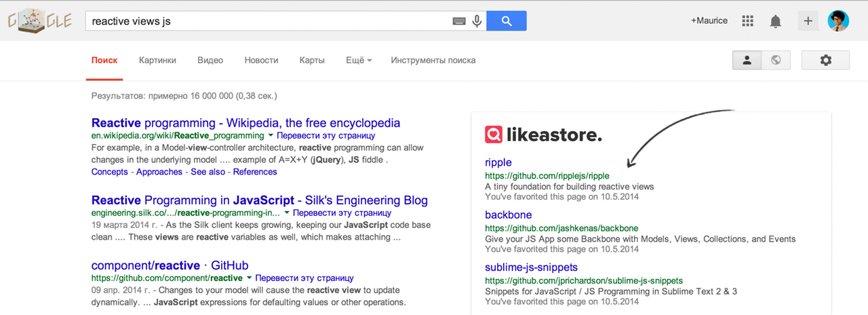Click the likeastore logo
This screenshot has height=315, width=868.
[x=543, y=134]
